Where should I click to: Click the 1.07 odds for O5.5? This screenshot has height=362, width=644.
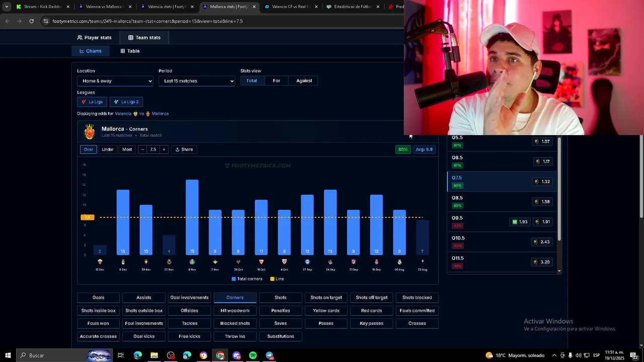(x=542, y=141)
